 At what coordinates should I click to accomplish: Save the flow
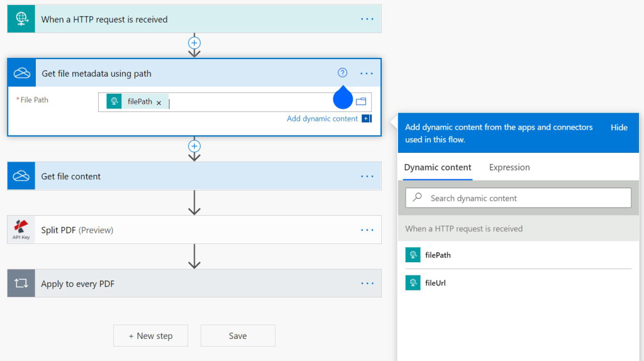point(238,336)
